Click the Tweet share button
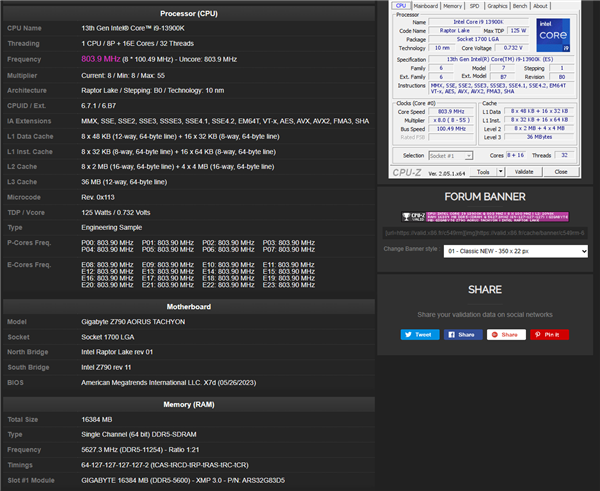The image size is (600, 491). (x=420, y=334)
